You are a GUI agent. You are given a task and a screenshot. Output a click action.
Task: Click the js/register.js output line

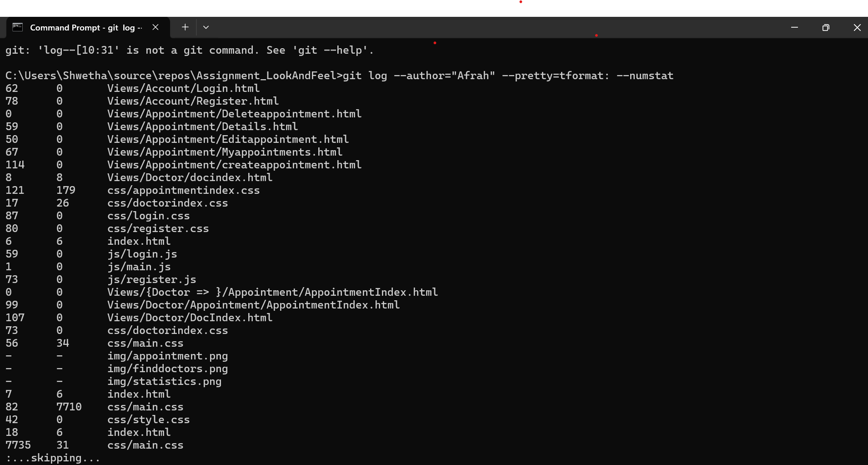coord(151,279)
